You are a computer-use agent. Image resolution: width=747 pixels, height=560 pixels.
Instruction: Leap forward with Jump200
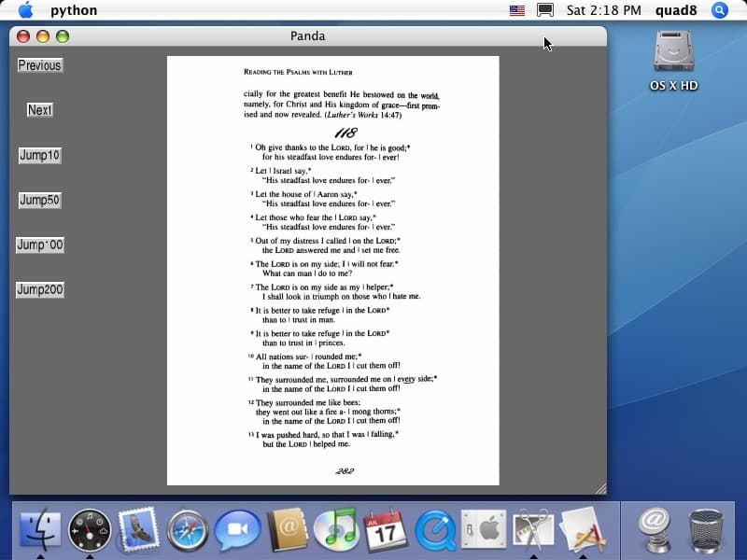pos(39,289)
